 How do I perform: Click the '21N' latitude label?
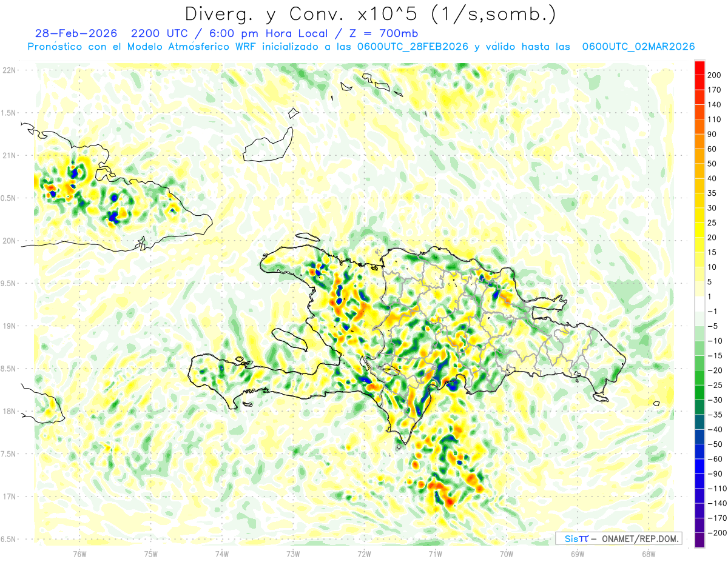[9, 155]
